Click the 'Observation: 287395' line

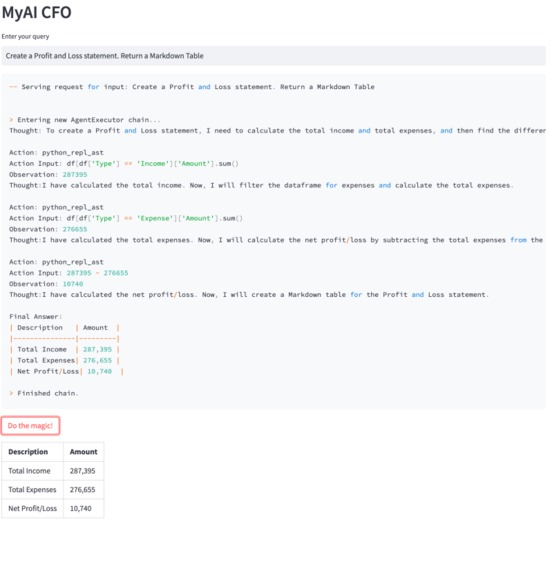(x=48, y=175)
